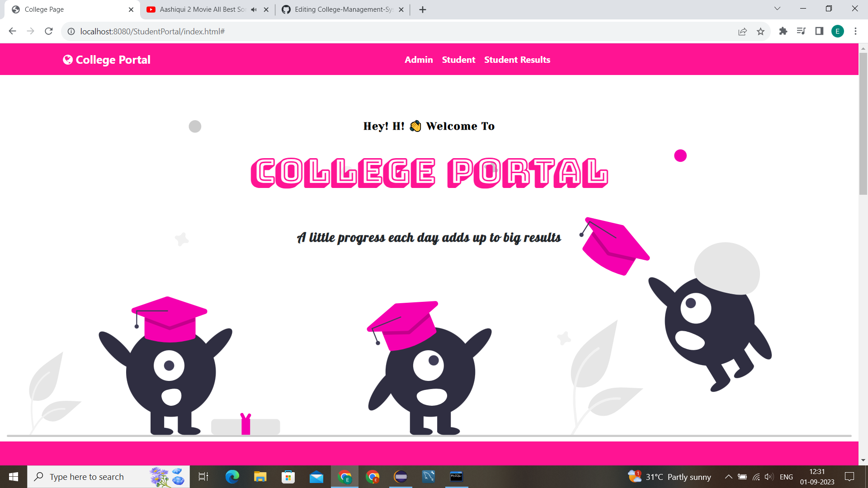This screenshot has height=488, width=868.
Task: Launch Eclipse from the taskbar
Action: [401, 476]
